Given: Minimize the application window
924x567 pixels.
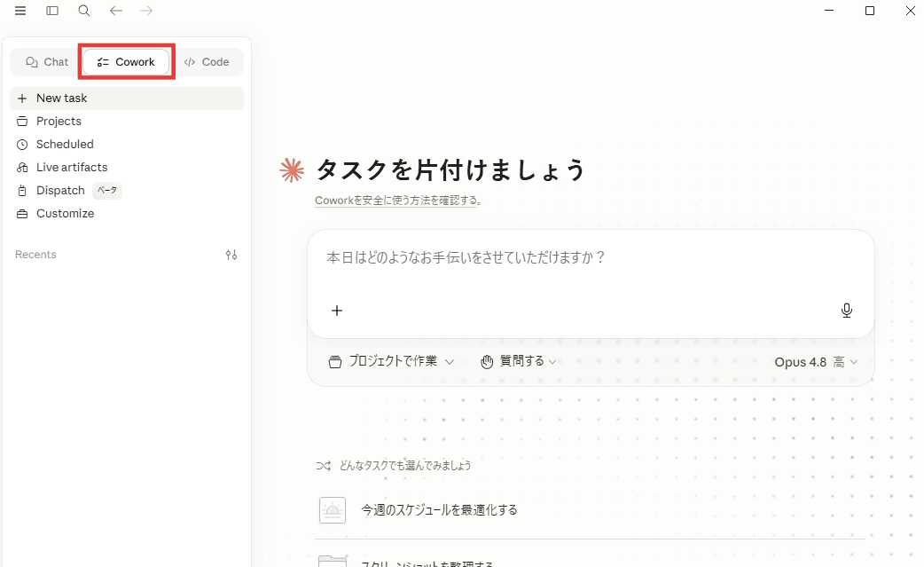Looking at the screenshot, I should [829, 11].
